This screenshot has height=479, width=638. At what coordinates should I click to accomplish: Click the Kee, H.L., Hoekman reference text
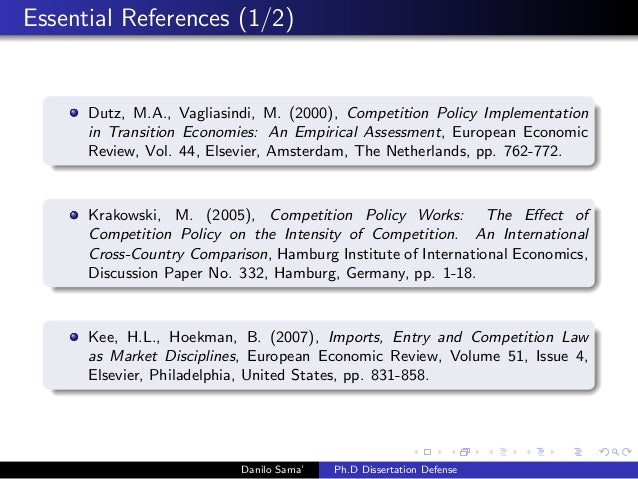coord(338,356)
